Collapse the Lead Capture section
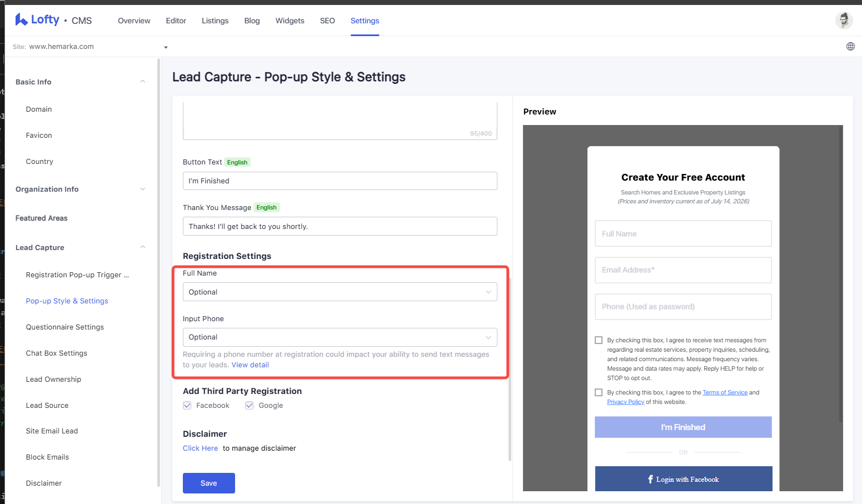862x504 pixels. point(143,247)
